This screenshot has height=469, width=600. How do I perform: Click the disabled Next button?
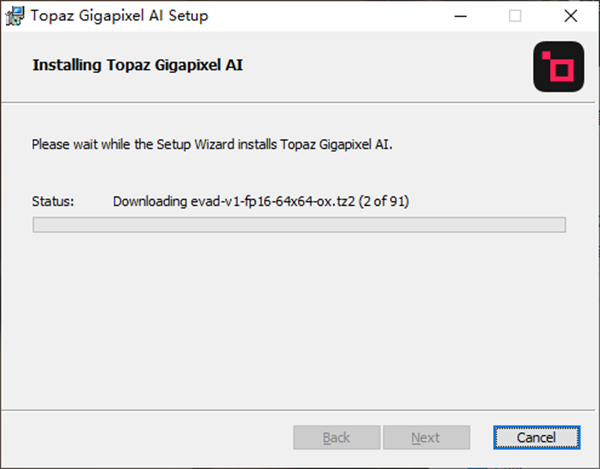[426, 437]
